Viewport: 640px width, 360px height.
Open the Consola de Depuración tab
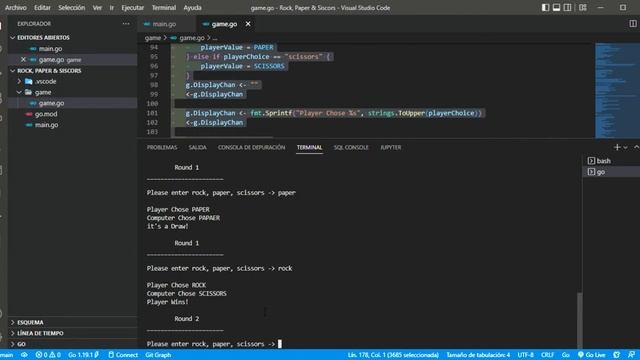click(251, 147)
